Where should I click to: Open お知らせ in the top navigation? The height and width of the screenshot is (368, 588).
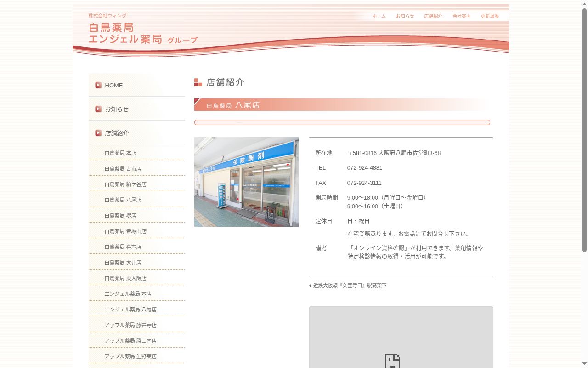[x=405, y=16]
